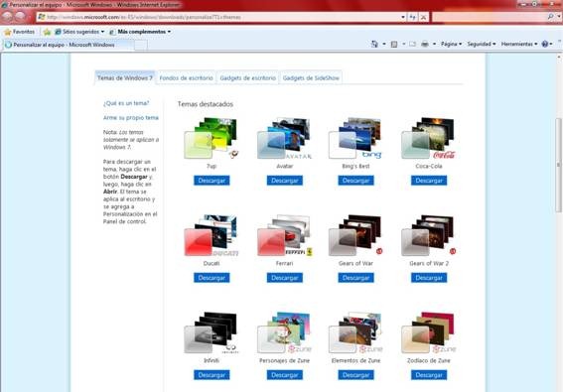Switch to Gadgets de escritorio tab

point(248,77)
